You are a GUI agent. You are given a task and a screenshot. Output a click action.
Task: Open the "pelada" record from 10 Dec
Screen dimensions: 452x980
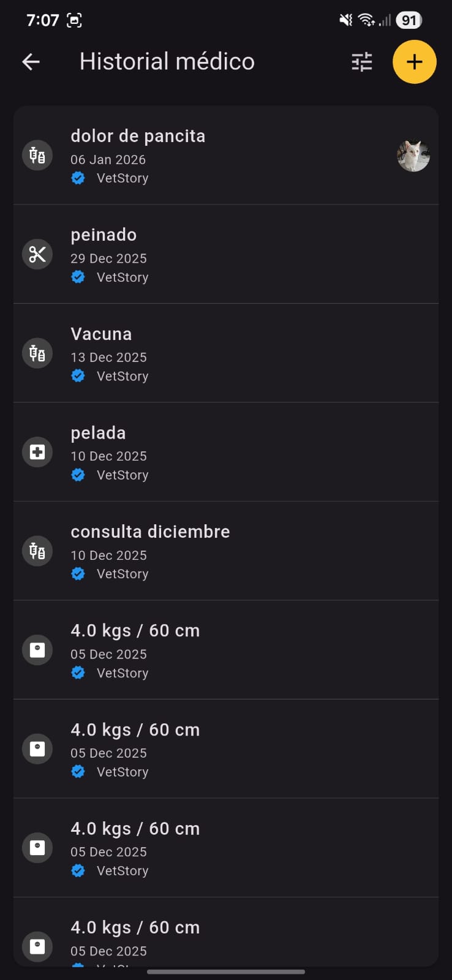pos(98,433)
